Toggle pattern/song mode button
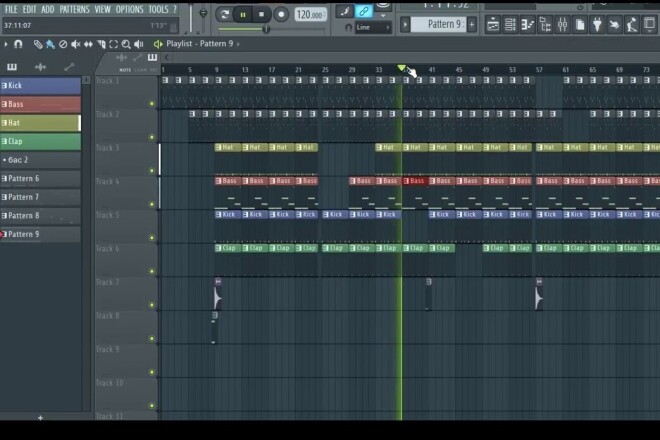660x440 pixels. (x=224, y=15)
